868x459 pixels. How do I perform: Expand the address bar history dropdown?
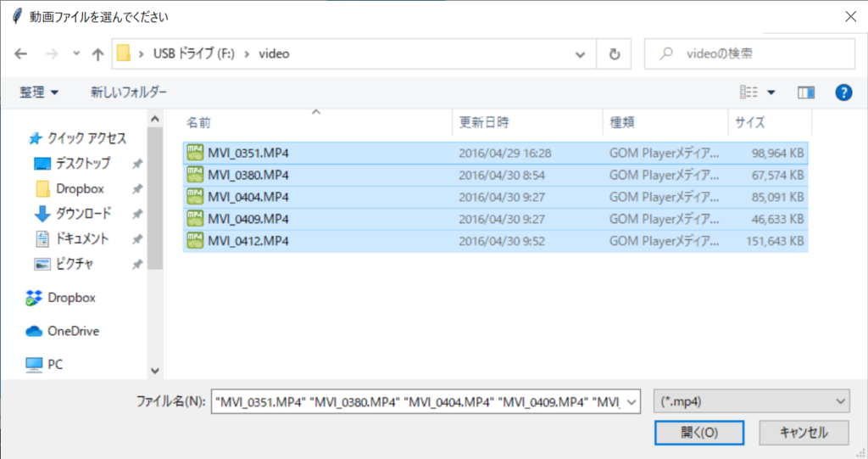[x=581, y=54]
